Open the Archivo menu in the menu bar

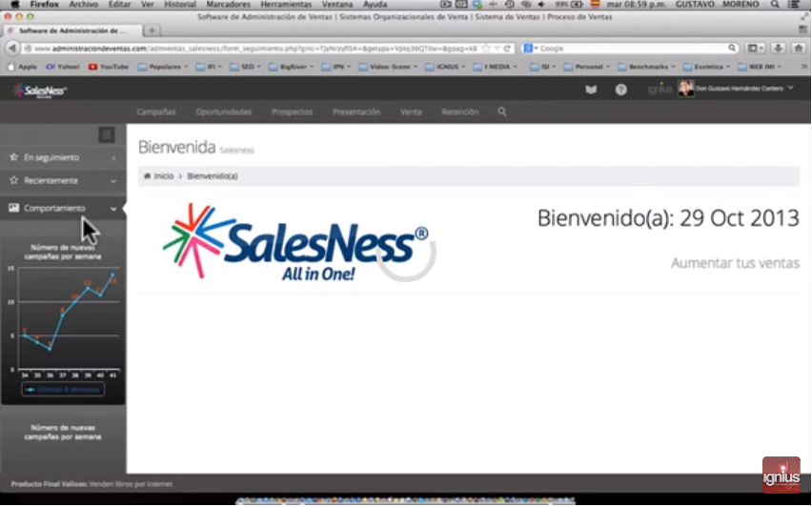click(x=83, y=4)
